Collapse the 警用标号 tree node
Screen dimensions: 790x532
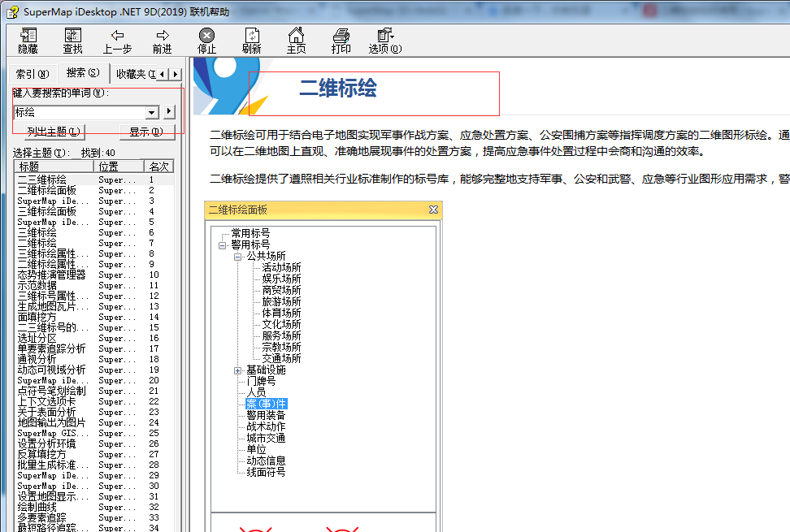pyautogui.click(x=222, y=245)
